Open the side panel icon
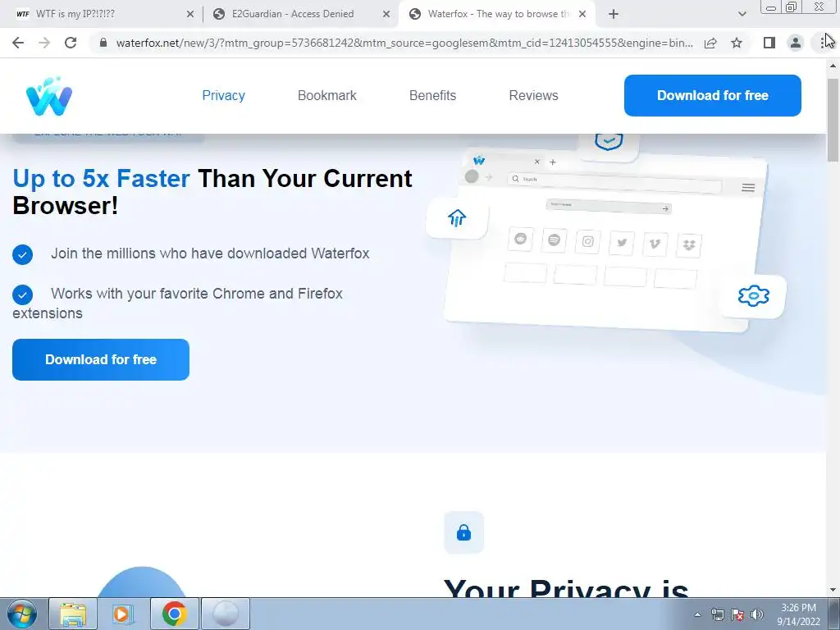Viewport: 840px width, 630px height. (769, 43)
